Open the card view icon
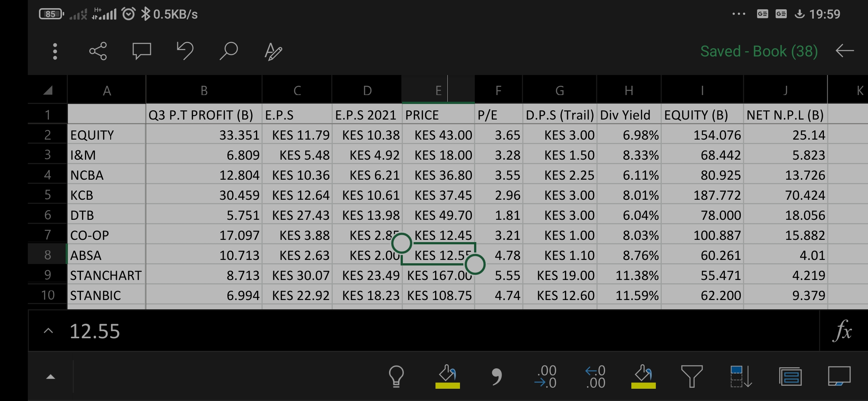Viewport: 868px width, 401px height. pos(790,376)
